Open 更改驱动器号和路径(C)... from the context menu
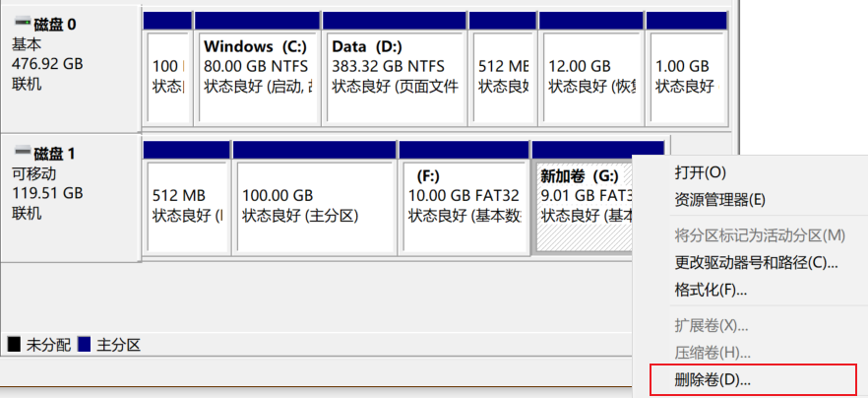This screenshot has height=398, width=868. (x=756, y=263)
